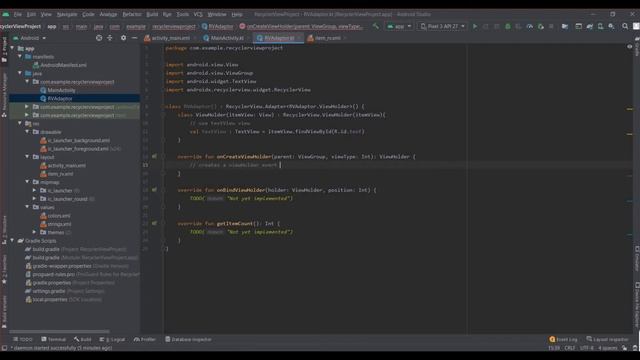640x360 pixels.
Task: Open the Build menu
Action: 152,14
